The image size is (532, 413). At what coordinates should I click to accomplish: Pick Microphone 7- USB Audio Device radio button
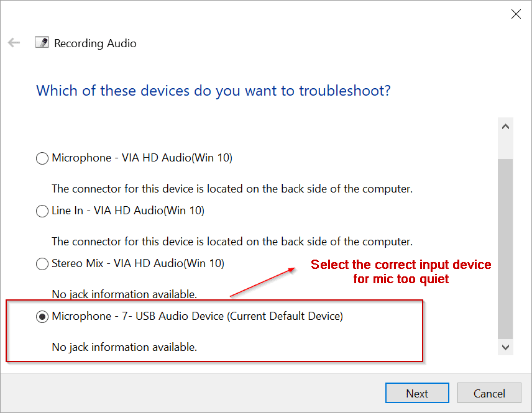(x=42, y=317)
